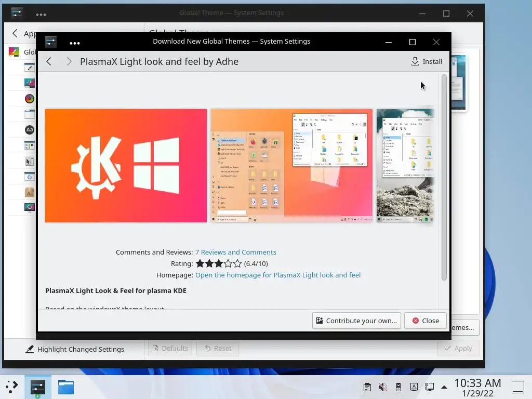Open Cursors item in settings sidebar
The height and width of the screenshot is (399, 532).
(30, 161)
